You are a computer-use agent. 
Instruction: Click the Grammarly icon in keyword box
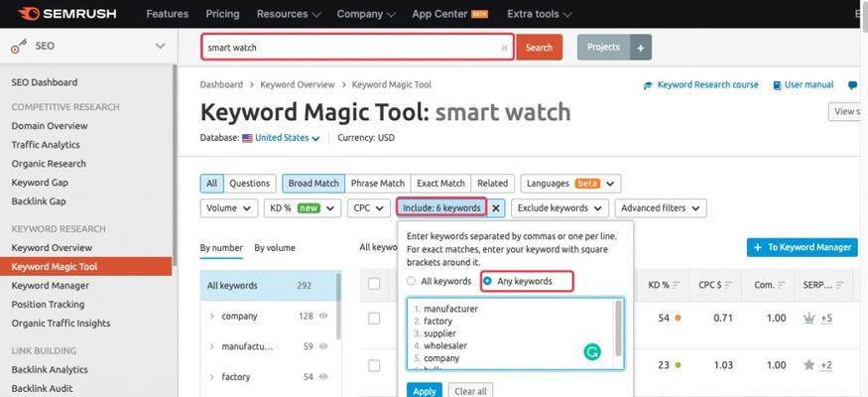[592, 351]
